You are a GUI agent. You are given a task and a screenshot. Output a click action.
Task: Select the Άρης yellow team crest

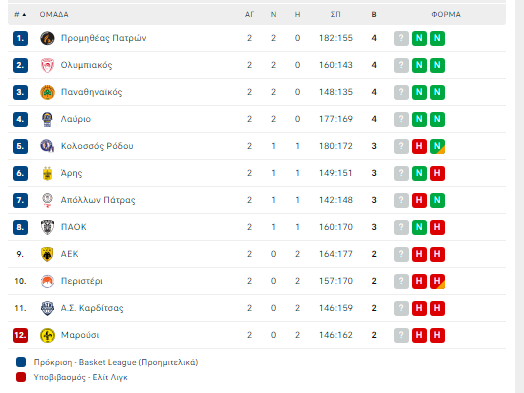[x=47, y=173]
